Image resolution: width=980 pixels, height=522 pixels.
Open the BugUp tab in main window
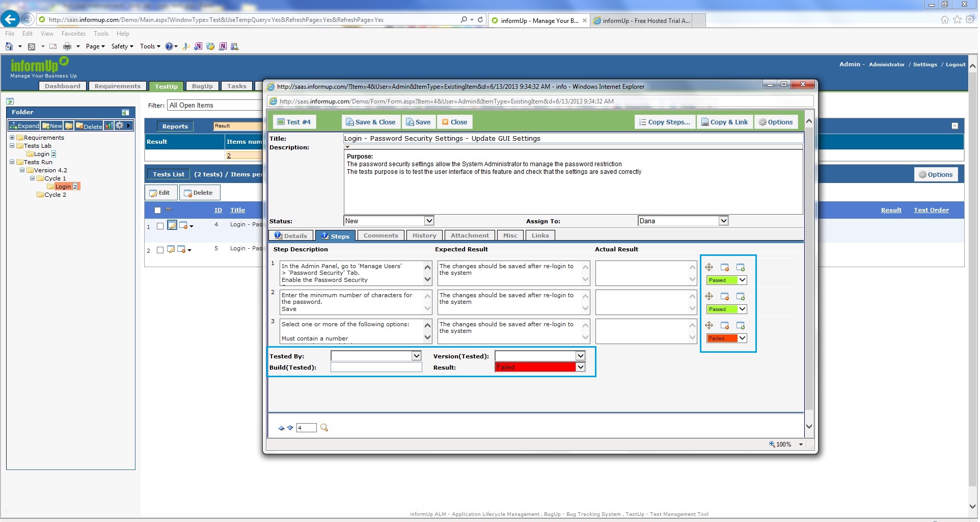pyautogui.click(x=203, y=86)
